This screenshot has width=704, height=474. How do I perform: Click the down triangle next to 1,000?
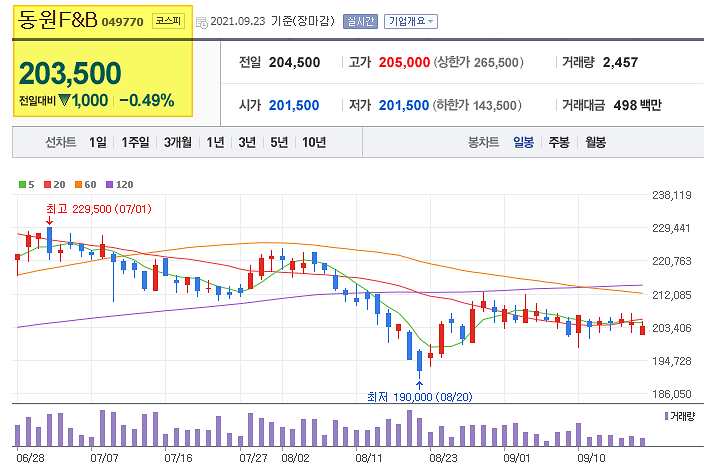pyautogui.click(x=64, y=100)
